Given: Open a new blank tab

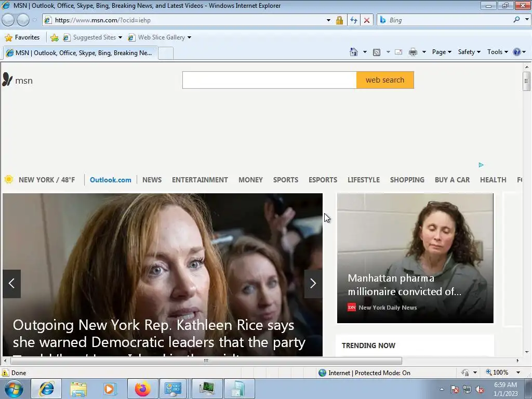Looking at the screenshot, I should tap(166, 54).
